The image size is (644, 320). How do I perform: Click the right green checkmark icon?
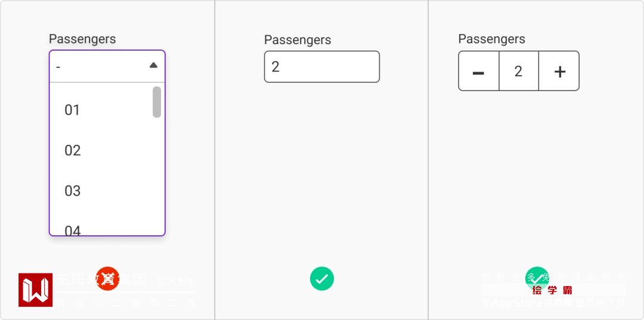click(x=537, y=278)
